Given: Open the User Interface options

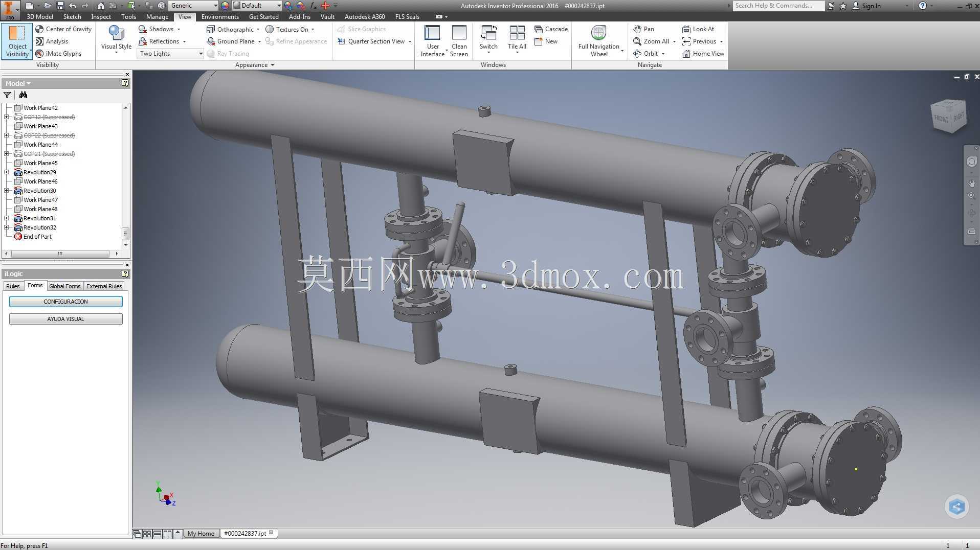Looking at the screenshot, I should click(432, 41).
